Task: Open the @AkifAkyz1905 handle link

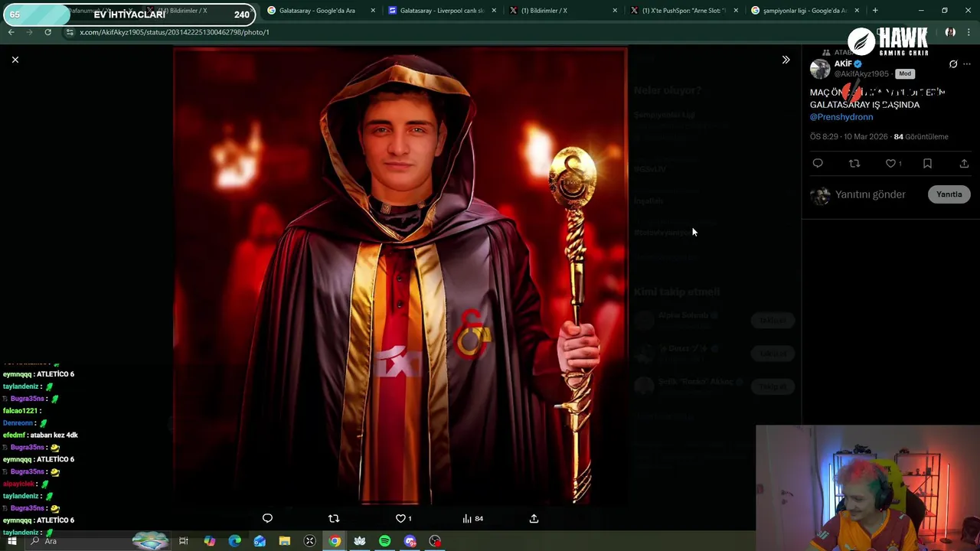Action: coord(861,73)
